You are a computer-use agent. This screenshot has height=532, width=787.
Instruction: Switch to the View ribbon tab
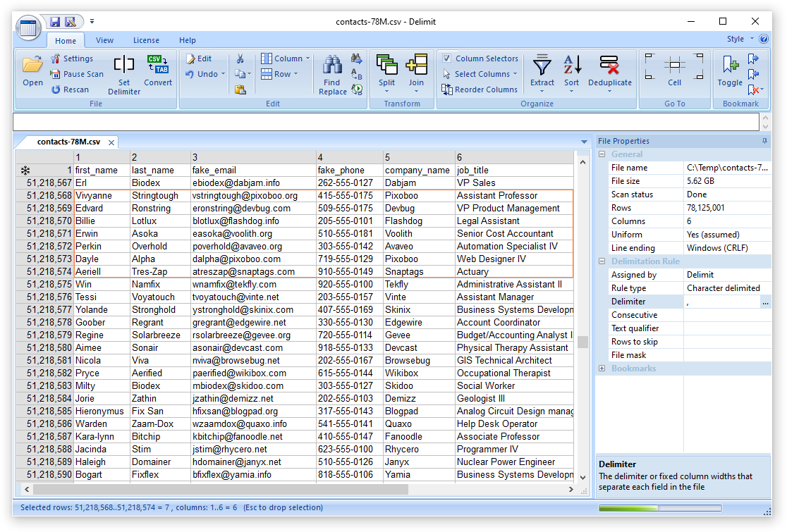pos(104,40)
